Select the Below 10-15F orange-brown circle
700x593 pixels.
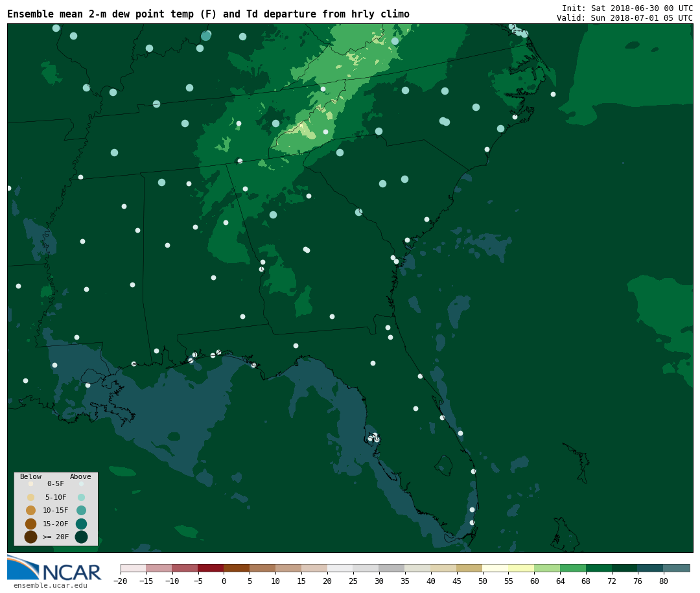(31, 511)
